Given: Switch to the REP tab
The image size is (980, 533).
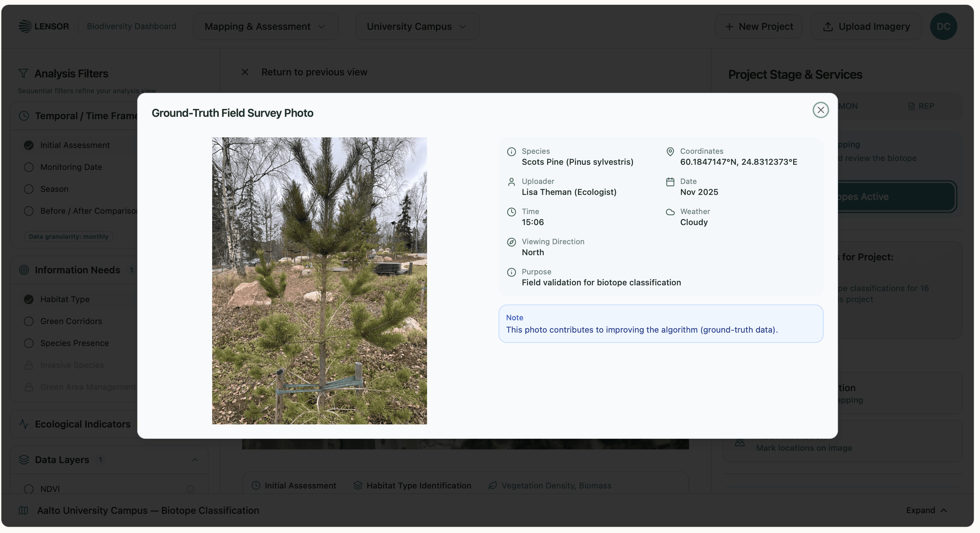Looking at the screenshot, I should (921, 106).
